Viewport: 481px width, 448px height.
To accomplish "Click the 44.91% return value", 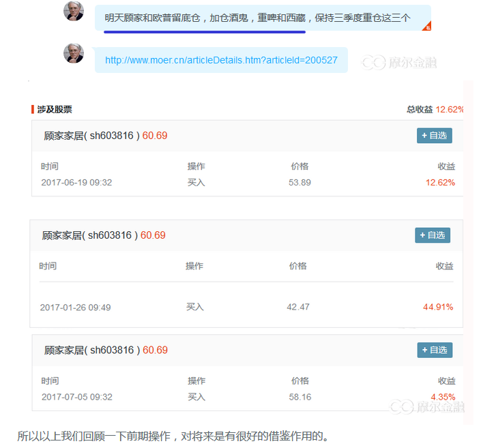I will click(438, 307).
